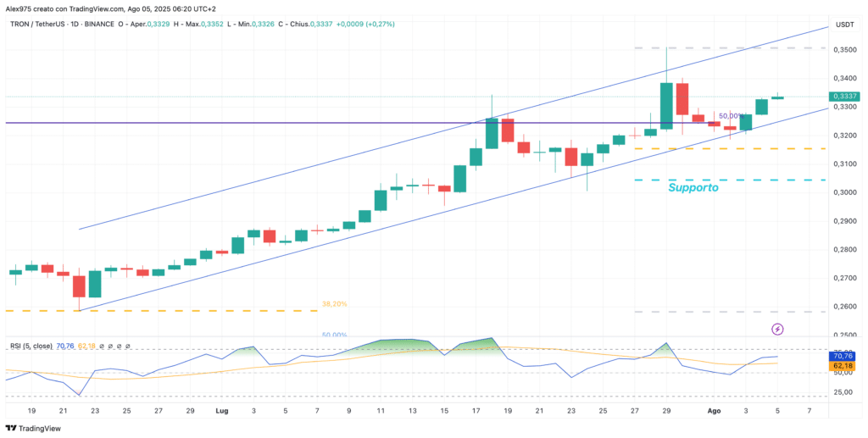
Task: Click the 17 date label on time axis
Action: (476, 412)
